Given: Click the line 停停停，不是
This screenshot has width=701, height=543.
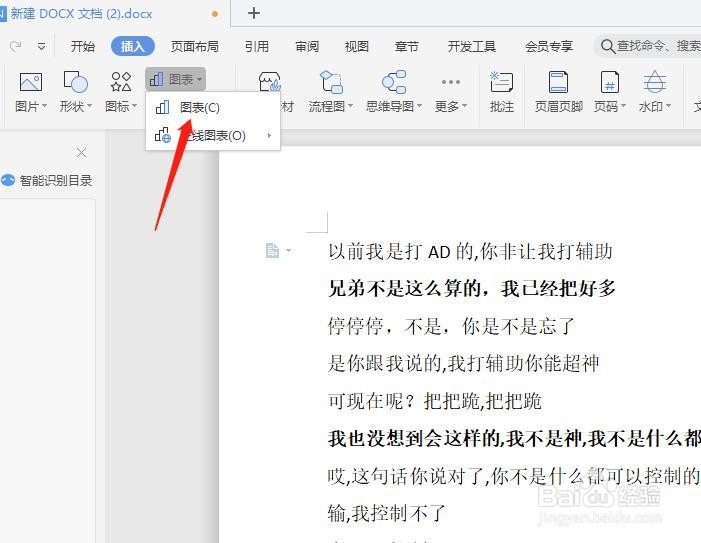Looking at the screenshot, I should coord(451,326).
